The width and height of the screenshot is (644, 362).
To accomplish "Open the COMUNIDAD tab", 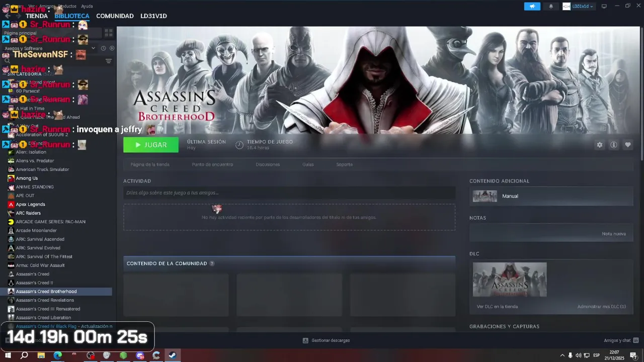I will [115, 16].
